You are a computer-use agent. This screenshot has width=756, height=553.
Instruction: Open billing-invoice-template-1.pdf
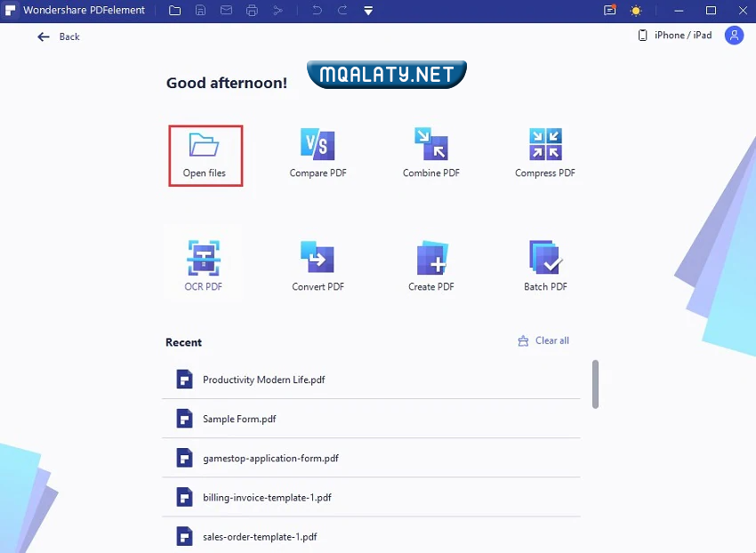click(371, 497)
